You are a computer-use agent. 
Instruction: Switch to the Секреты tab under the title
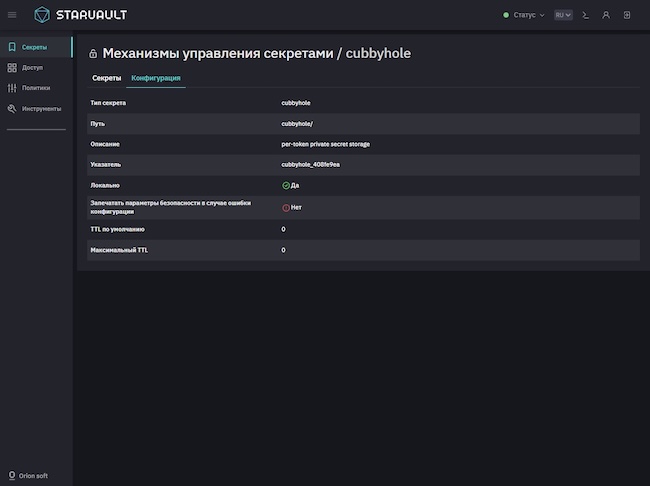pos(106,78)
